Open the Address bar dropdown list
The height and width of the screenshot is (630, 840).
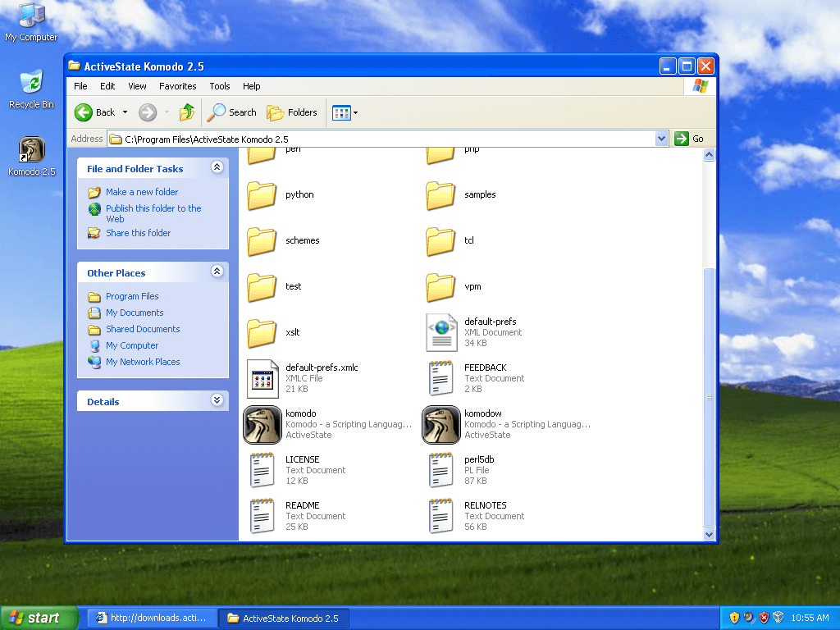click(x=662, y=139)
